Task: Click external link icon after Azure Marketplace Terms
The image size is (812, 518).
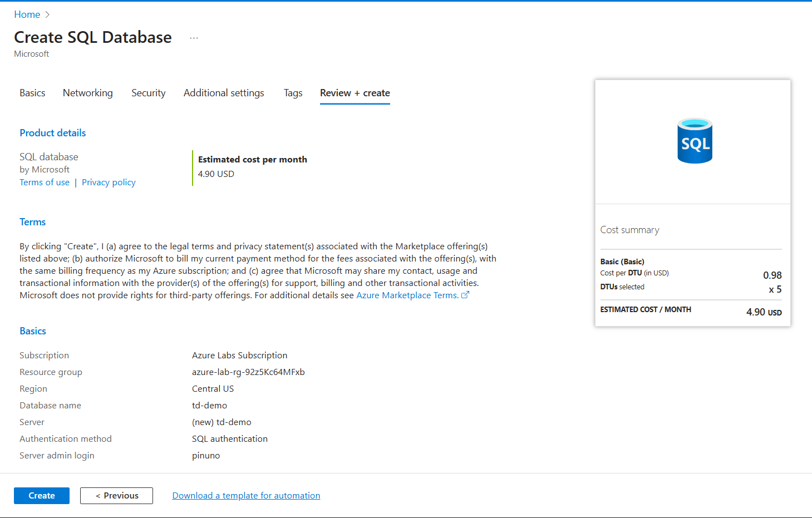Action: tap(465, 295)
